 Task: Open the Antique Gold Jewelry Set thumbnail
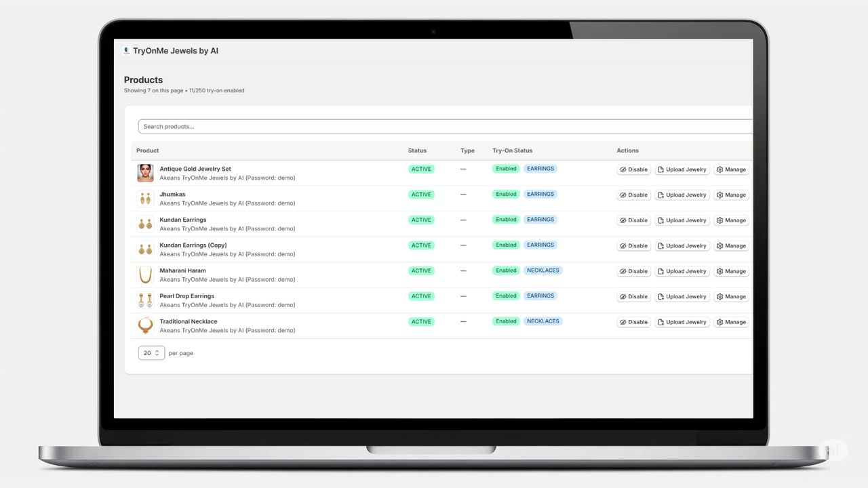(x=145, y=173)
